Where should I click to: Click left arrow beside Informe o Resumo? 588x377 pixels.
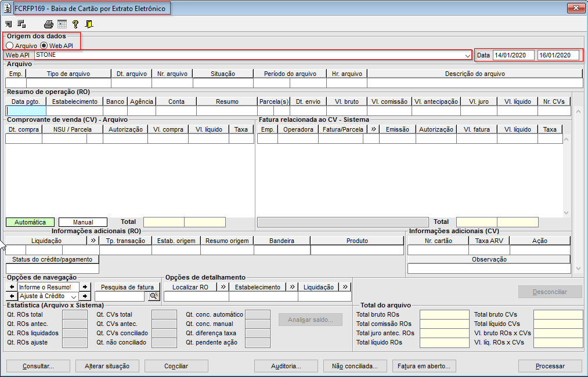(x=12, y=287)
